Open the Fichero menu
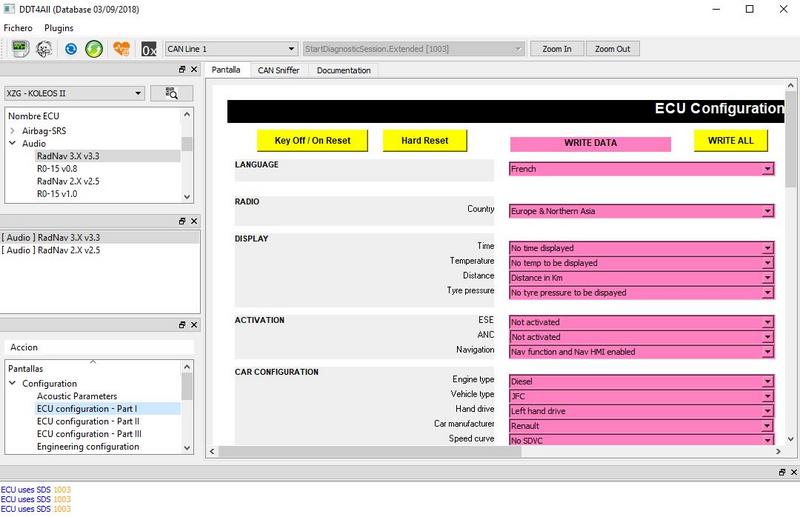The width and height of the screenshot is (800, 517). [x=18, y=28]
